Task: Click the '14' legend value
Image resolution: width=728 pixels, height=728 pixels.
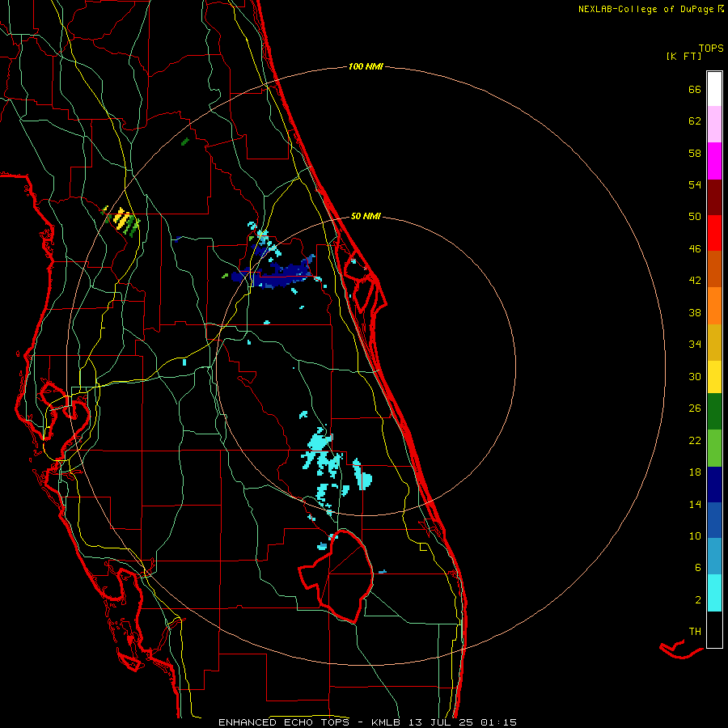Action: (x=695, y=504)
